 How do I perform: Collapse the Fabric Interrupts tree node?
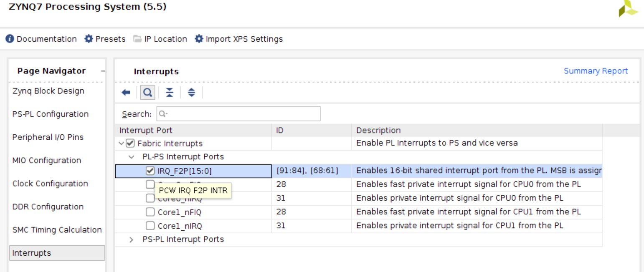[121, 144]
